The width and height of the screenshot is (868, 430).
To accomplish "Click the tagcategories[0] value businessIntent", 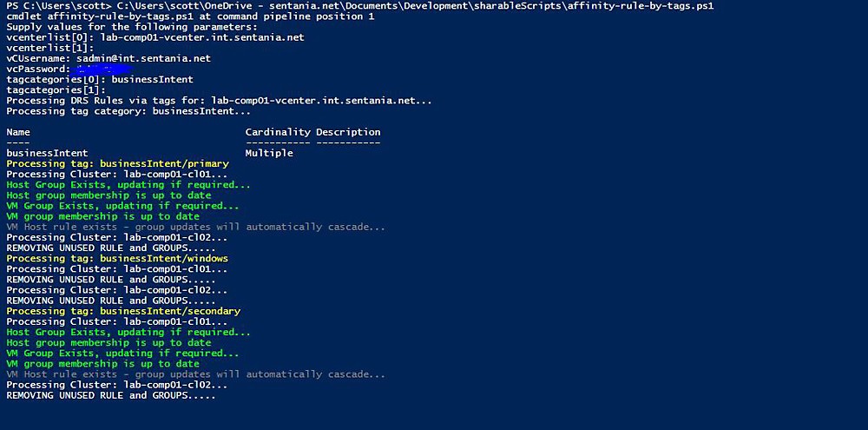I will (x=153, y=80).
